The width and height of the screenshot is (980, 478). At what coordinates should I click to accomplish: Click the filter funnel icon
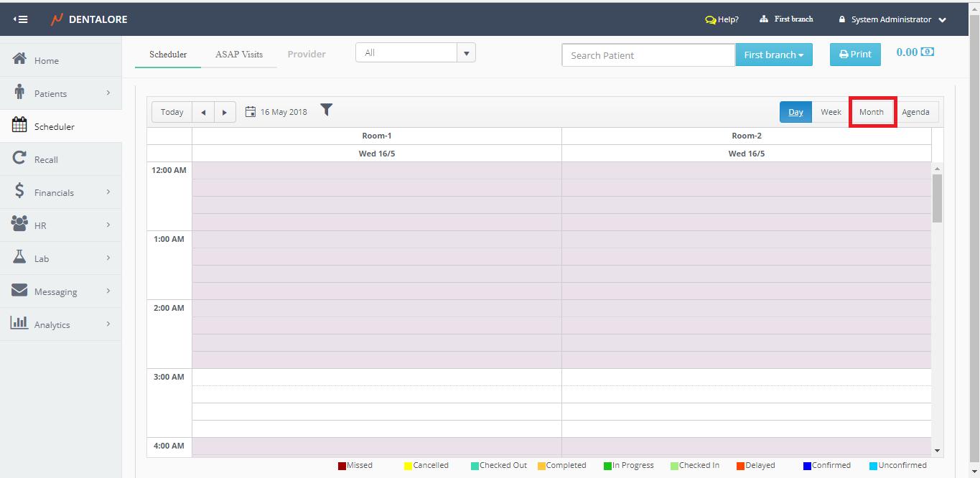pos(327,110)
